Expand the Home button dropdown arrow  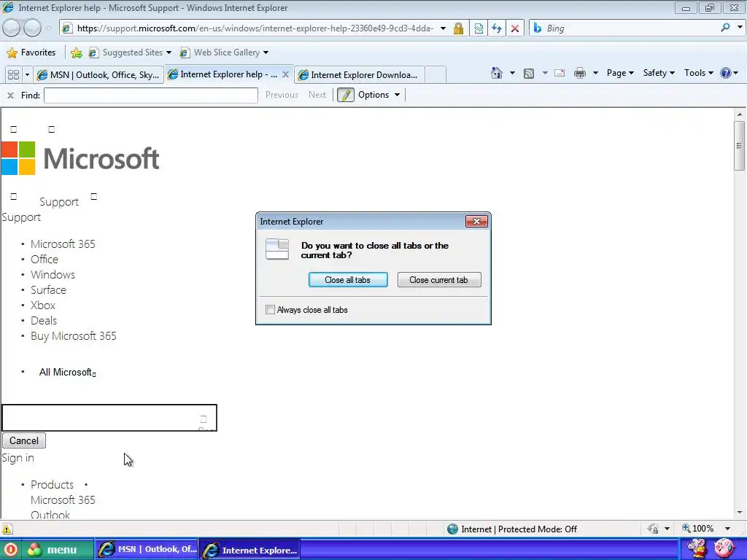click(512, 73)
